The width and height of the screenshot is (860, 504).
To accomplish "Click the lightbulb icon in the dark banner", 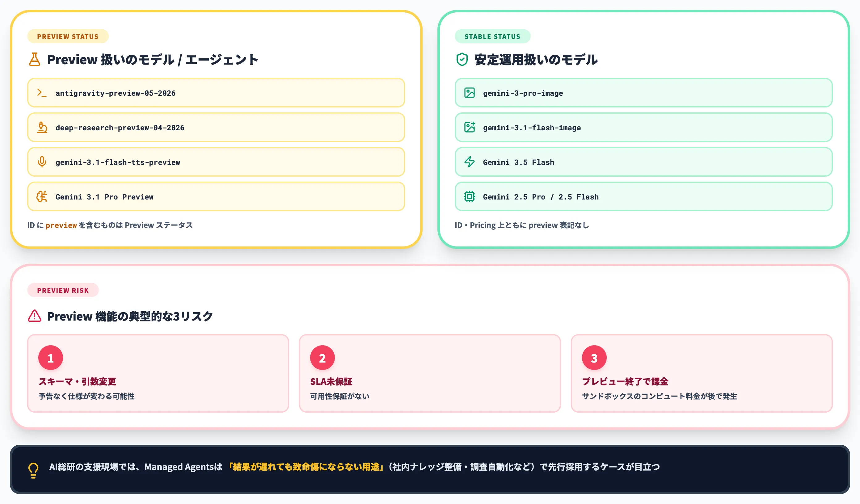I will tap(33, 470).
